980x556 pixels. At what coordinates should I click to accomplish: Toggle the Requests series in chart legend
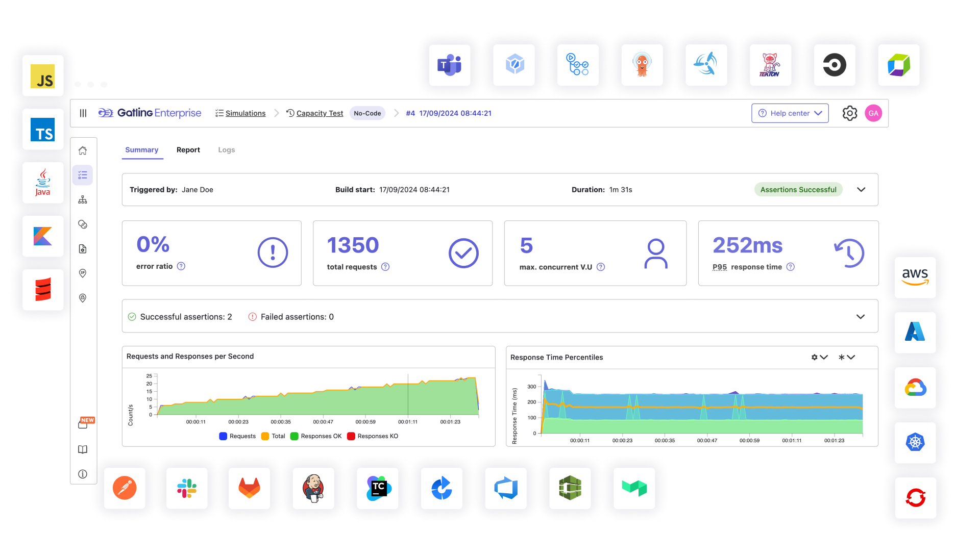tap(237, 436)
